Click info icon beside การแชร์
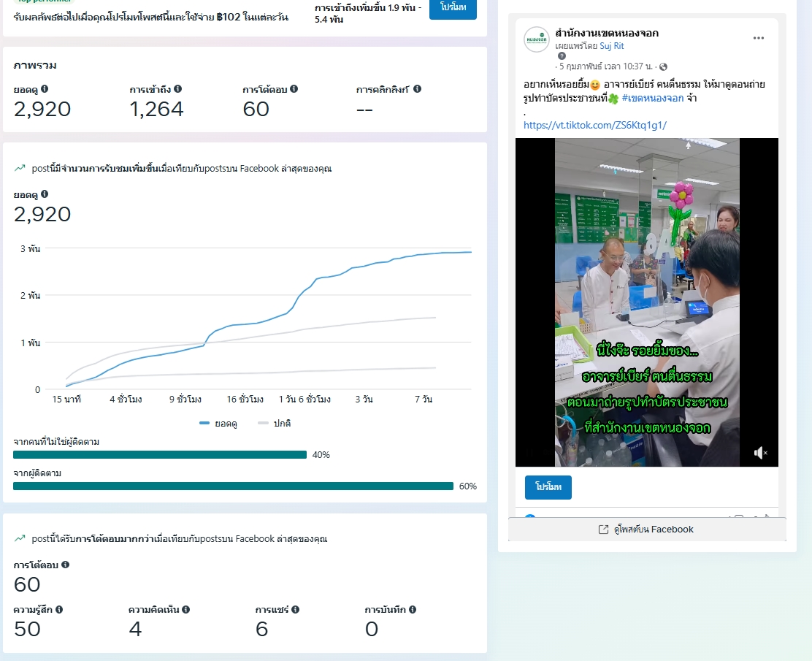The height and width of the screenshot is (661, 812). pos(295,610)
